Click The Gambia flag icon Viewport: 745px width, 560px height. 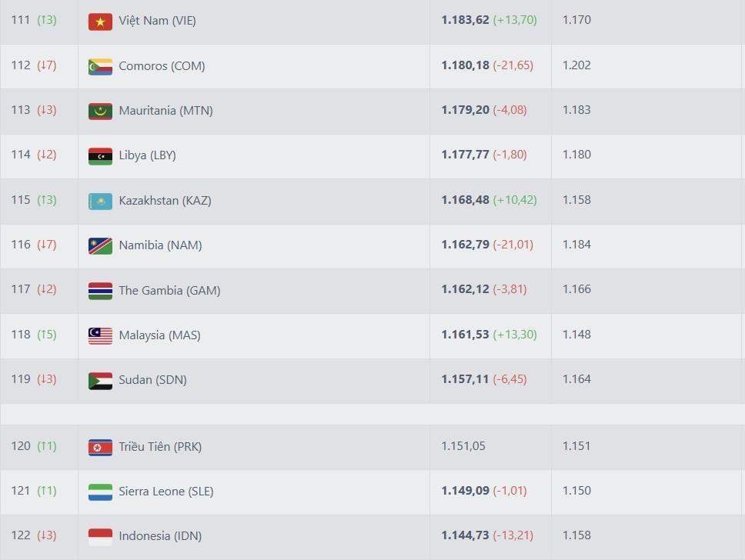[x=100, y=291]
